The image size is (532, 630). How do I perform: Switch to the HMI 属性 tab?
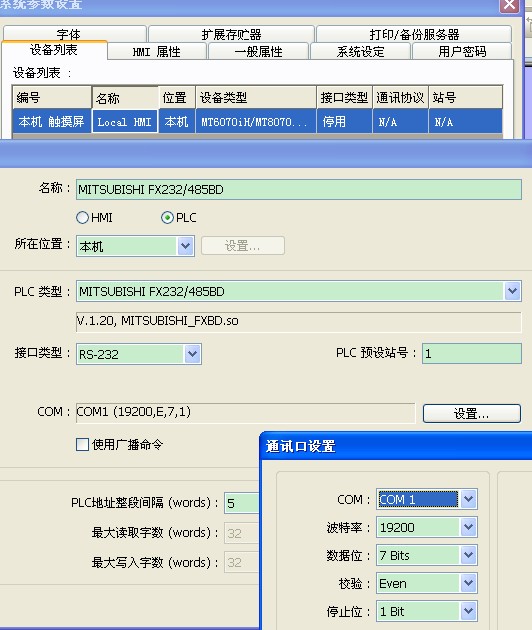(x=157, y=51)
